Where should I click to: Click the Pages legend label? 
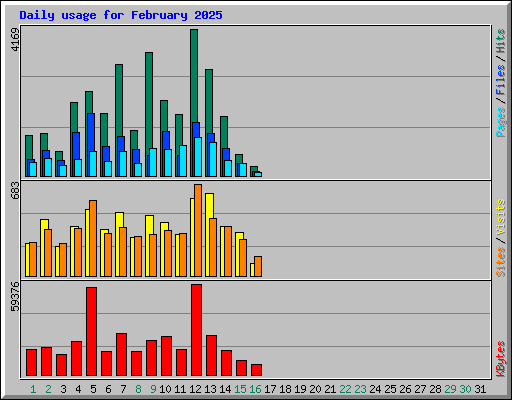501,122
